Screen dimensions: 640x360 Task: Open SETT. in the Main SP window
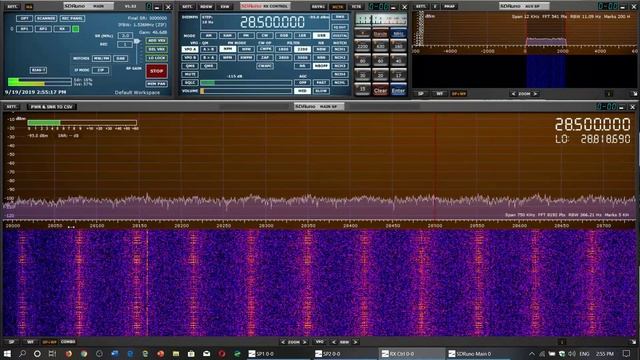11,107
